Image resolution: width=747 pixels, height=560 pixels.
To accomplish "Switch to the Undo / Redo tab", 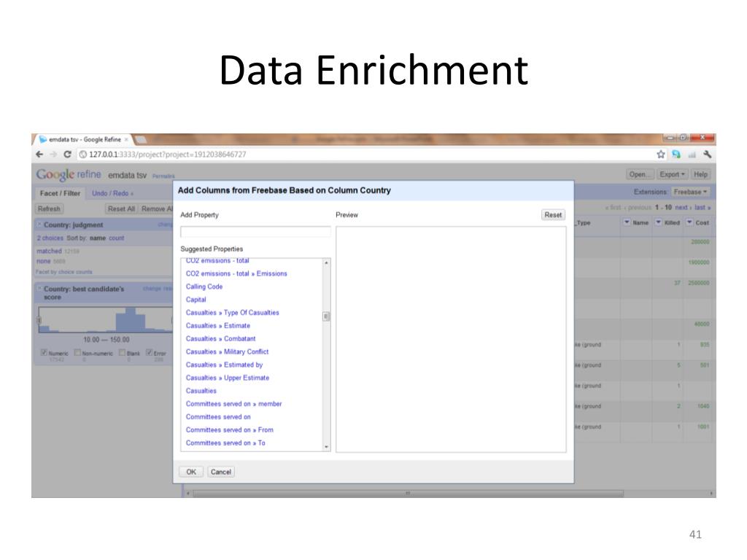I will pos(112,193).
